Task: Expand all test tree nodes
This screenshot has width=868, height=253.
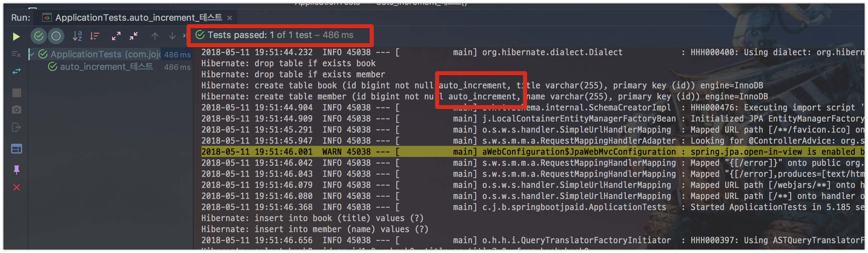Action: tap(116, 36)
